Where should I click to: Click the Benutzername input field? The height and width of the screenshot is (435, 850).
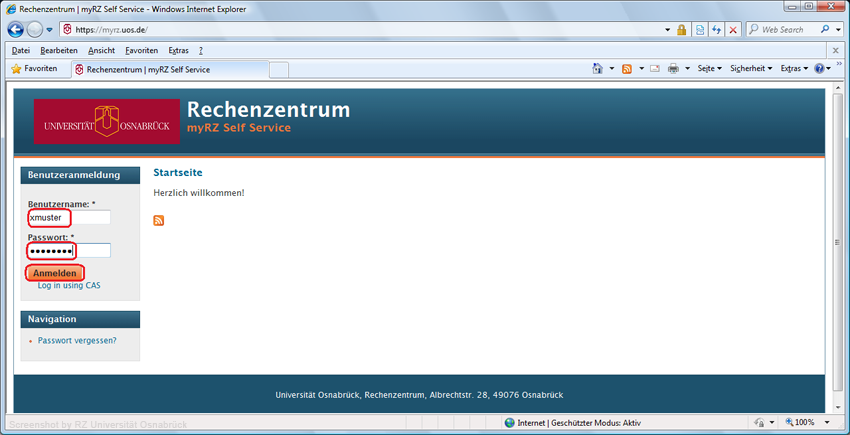tap(69, 218)
